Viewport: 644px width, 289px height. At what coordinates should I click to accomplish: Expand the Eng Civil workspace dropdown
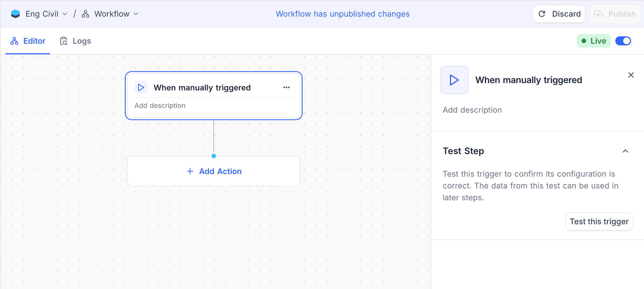point(65,14)
